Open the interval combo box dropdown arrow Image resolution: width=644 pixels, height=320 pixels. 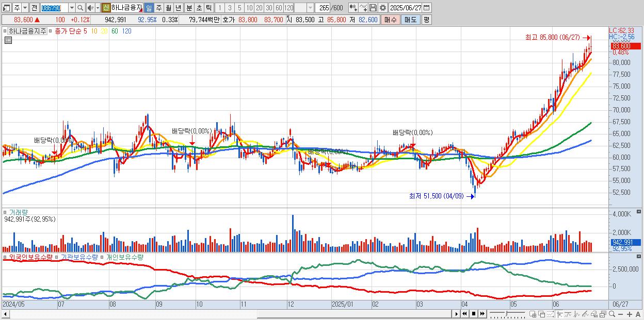310,8
